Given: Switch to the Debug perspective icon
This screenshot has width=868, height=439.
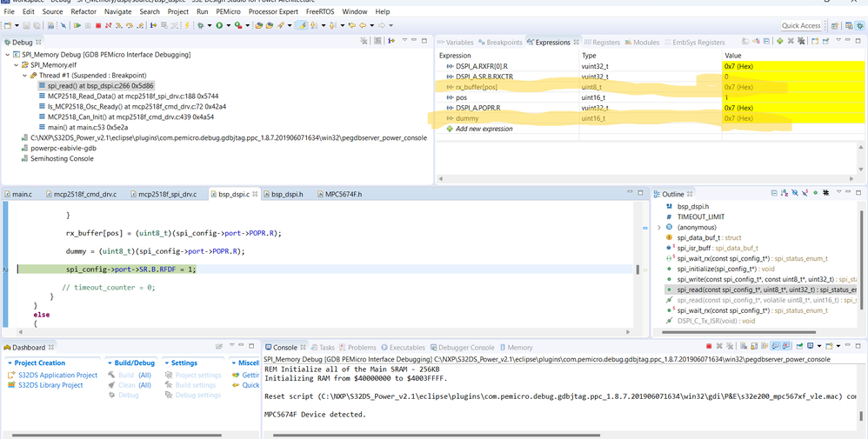Looking at the screenshot, I should (858, 25).
